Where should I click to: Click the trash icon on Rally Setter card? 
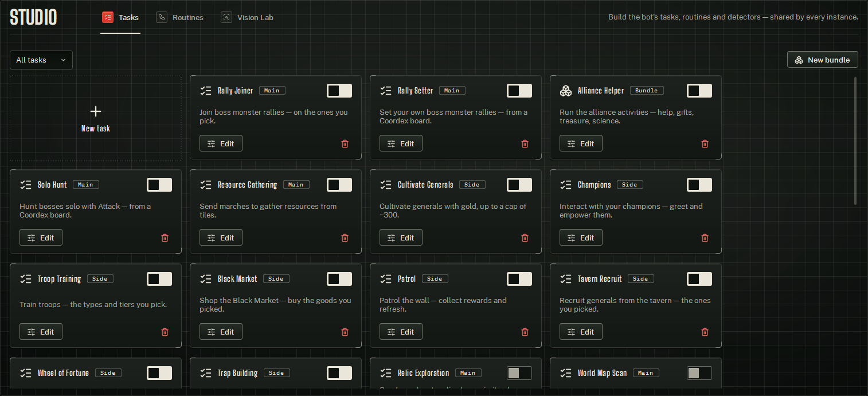pyautogui.click(x=525, y=143)
